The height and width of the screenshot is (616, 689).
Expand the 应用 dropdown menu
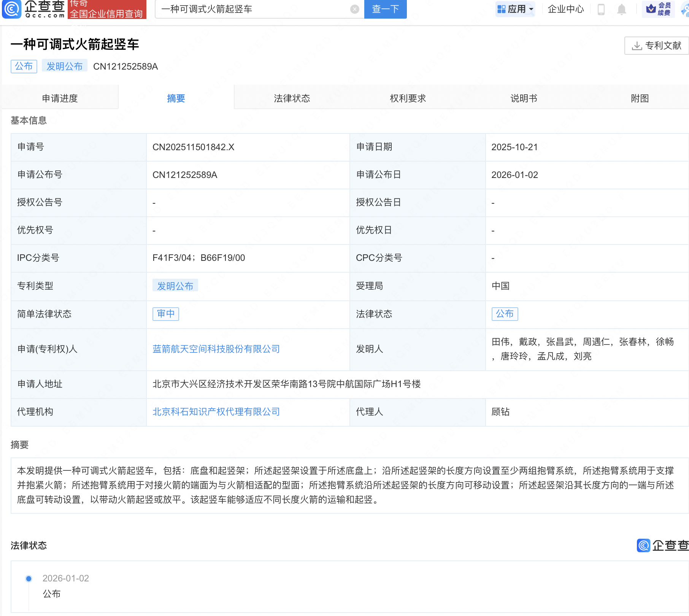pyautogui.click(x=515, y=9)
